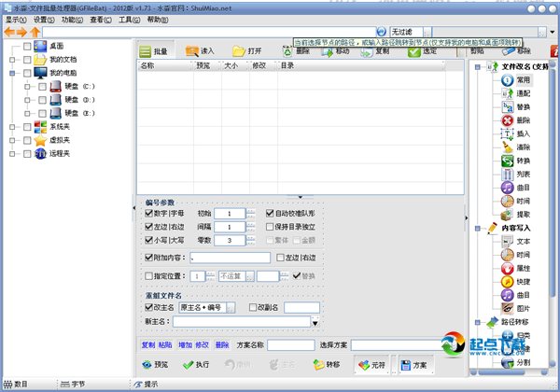560x392 pixels.
Task: Open the 显示 menu
Action: [x=16, y=20]
